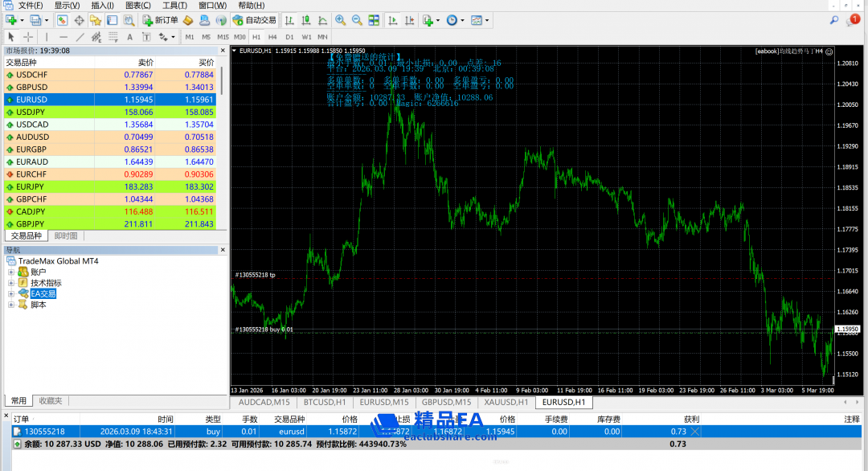Viewport: 868px width, 471px height.
Task: Toggle 自动交易 auto trading button
Action: point(254,20)
